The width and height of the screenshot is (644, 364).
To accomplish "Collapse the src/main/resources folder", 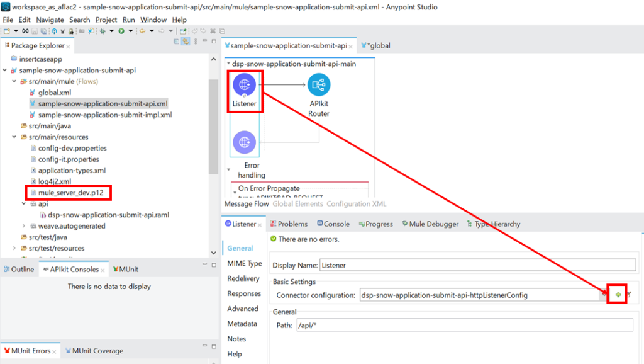I will pyautogui.click(x=14, y=137).
